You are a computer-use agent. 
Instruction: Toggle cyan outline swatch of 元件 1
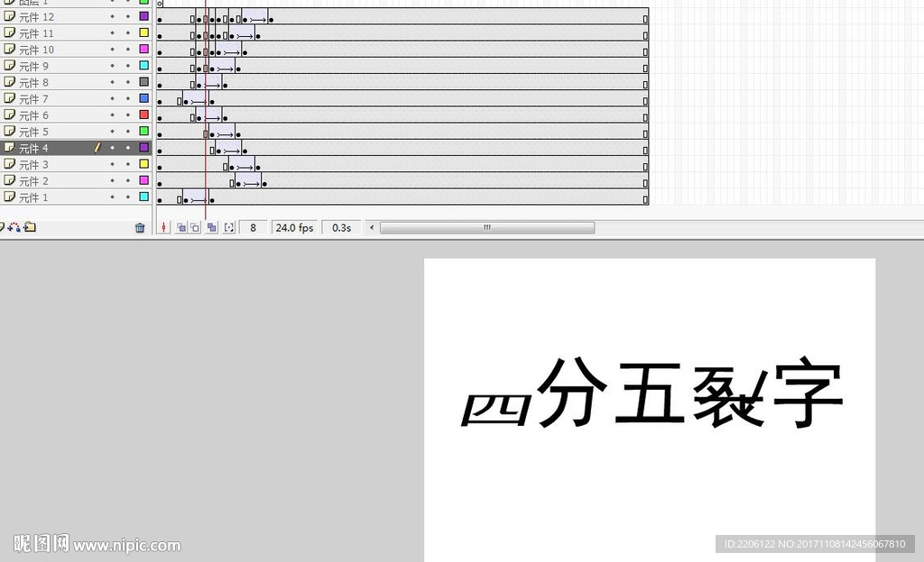click(x=143, y=197)
